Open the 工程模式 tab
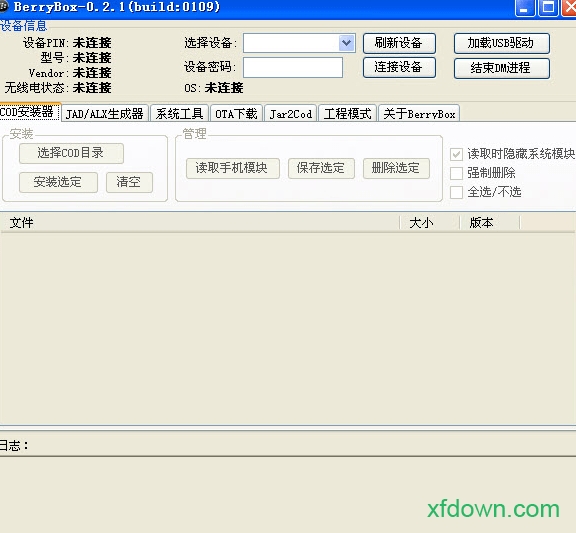Screen dimensions: 576x533 point(348,114)
